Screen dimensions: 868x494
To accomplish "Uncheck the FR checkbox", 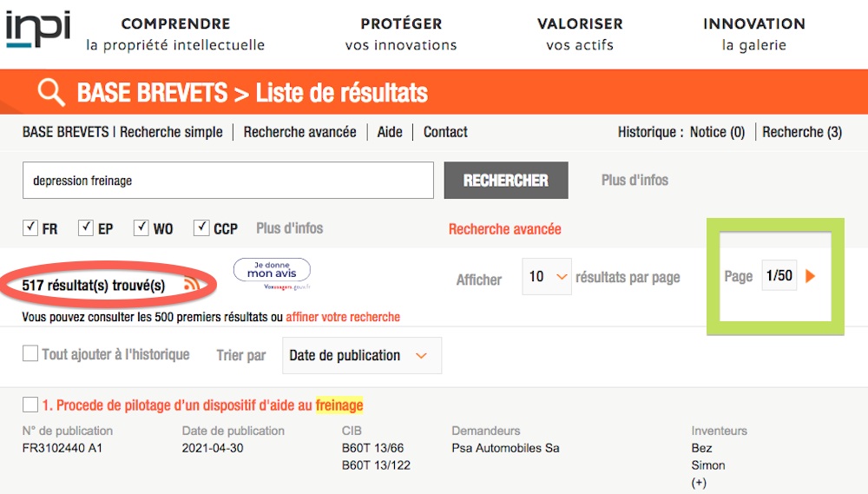I will click(30, 227).
